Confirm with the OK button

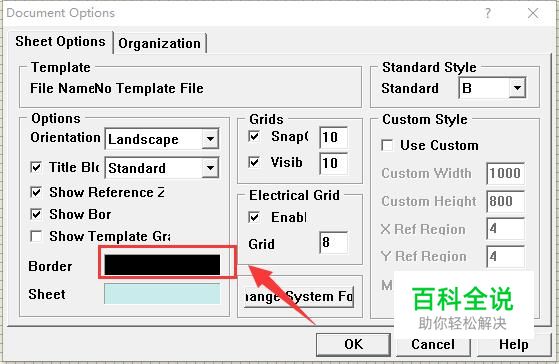(x=353, y=345)
